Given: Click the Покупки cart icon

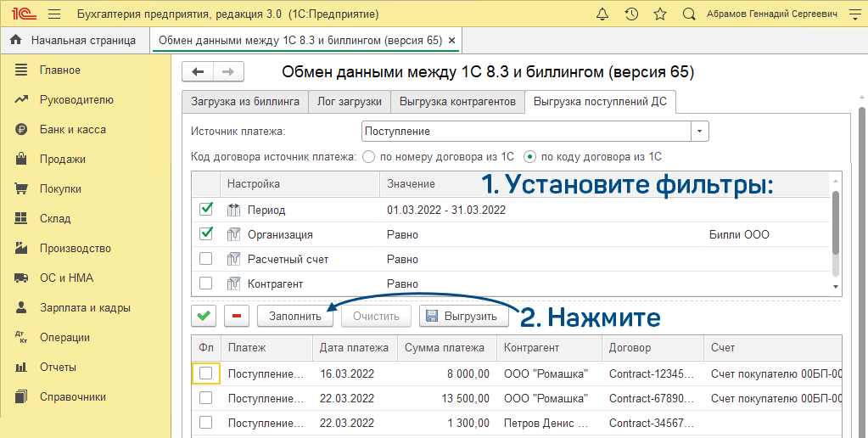Looking at the screenshot, I should pos(21,188).
